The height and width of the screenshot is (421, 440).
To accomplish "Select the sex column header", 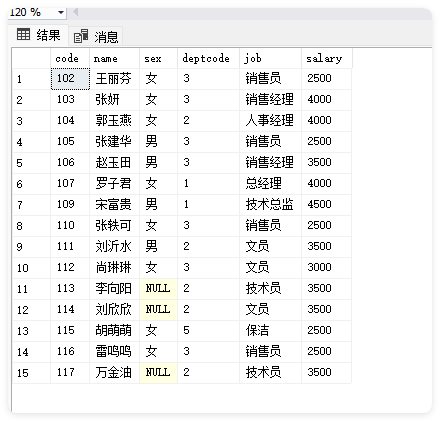I will [x=158, y=58].
